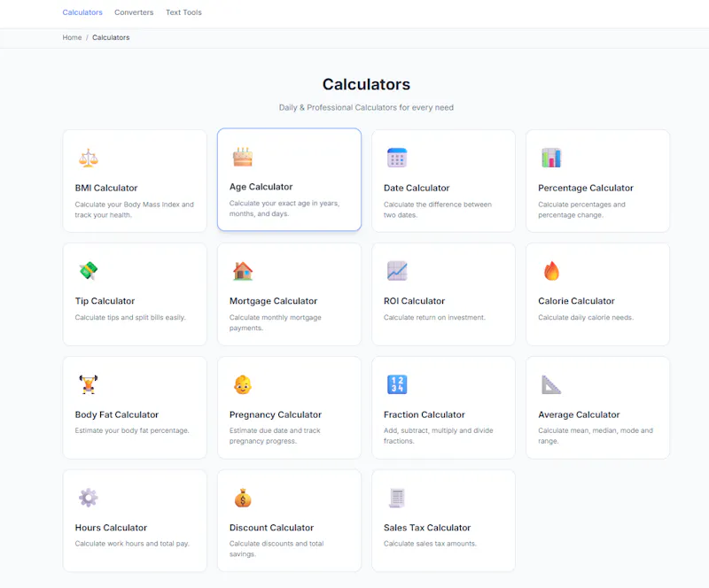Click the calendar icon for Date Calculator
Viewport: 709px width, 588px height.
pyautogui.click(x=397, y=159)
